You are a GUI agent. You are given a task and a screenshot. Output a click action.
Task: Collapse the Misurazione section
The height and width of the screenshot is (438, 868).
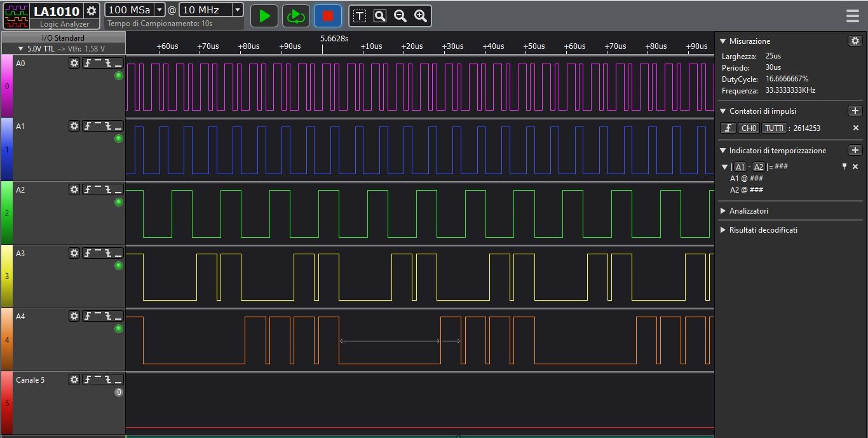722,41
